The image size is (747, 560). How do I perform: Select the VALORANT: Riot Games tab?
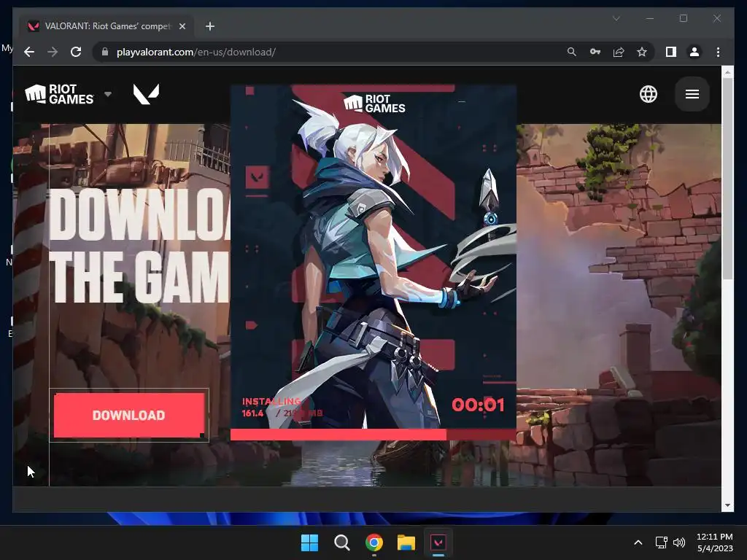pos(107,26)
